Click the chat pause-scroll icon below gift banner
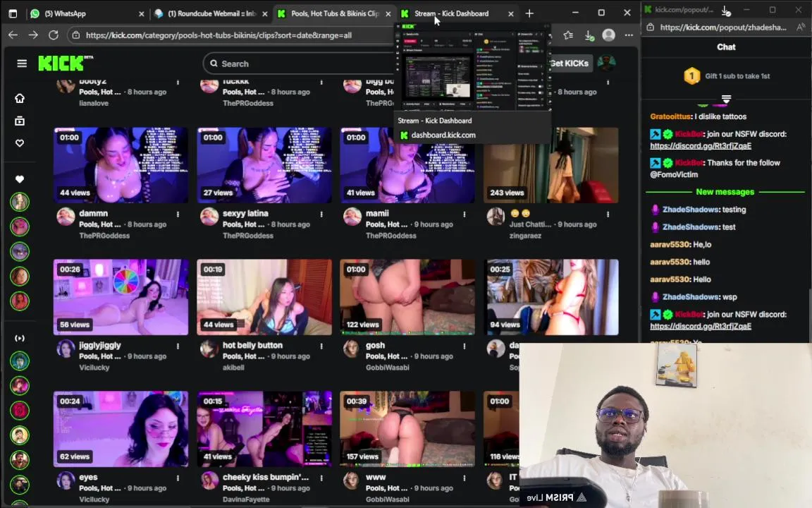 (726, 99)
